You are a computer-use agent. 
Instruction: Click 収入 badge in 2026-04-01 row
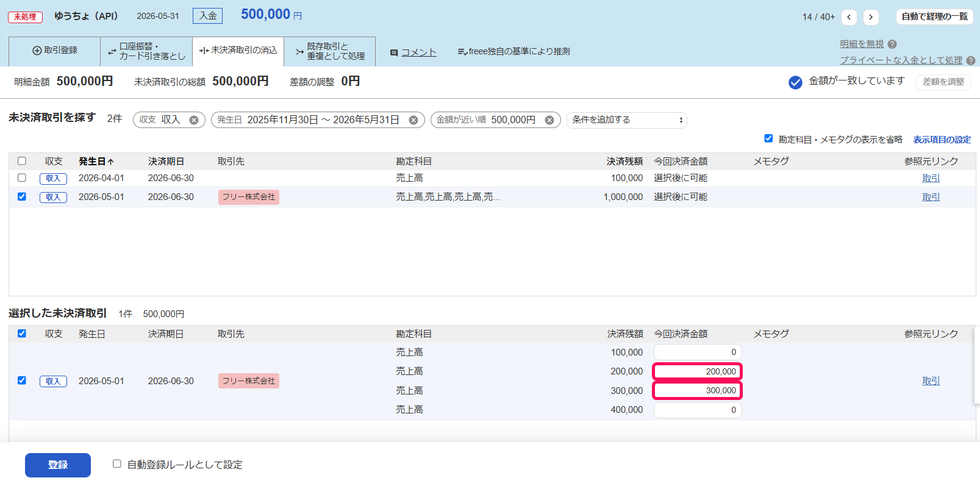coord(53,179)
